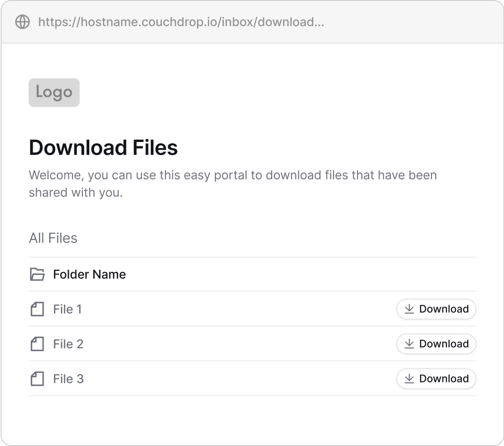Click the download arrow inside File 2's button
Viewport: 504px width, 446px height.
(x=409, y=344)
